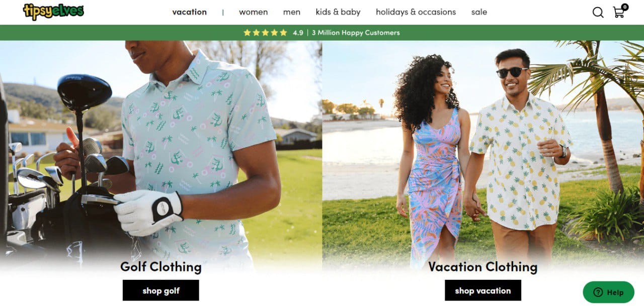644x306 pixels.
Task: Open the green Help chat button
Action: tap(608, 292)
